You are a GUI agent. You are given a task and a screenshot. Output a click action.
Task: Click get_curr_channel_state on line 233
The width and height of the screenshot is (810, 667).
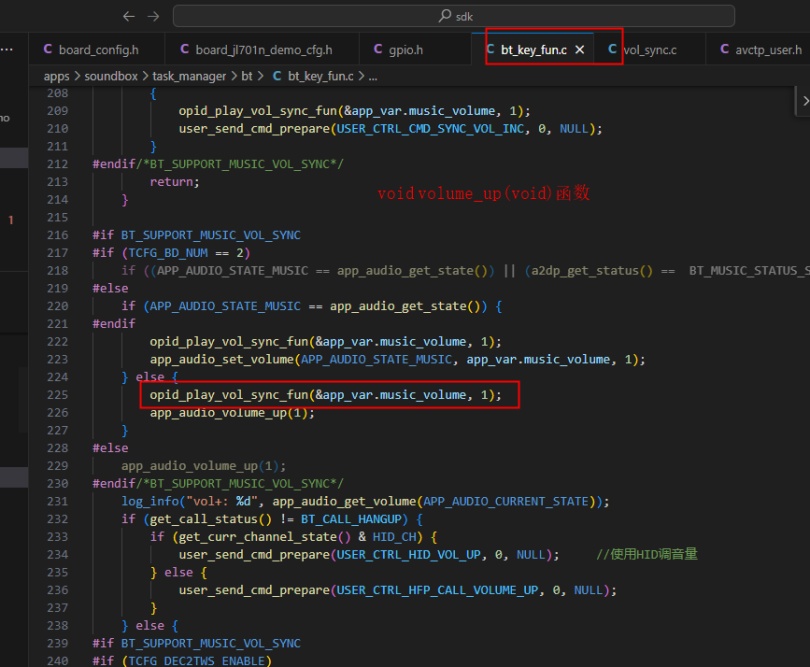click(258, 537)
